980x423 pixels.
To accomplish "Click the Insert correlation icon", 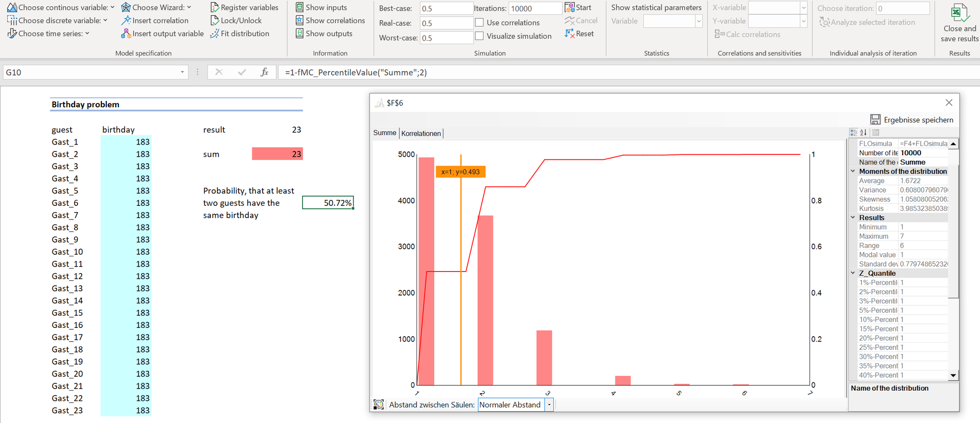I will pos(126,20).
